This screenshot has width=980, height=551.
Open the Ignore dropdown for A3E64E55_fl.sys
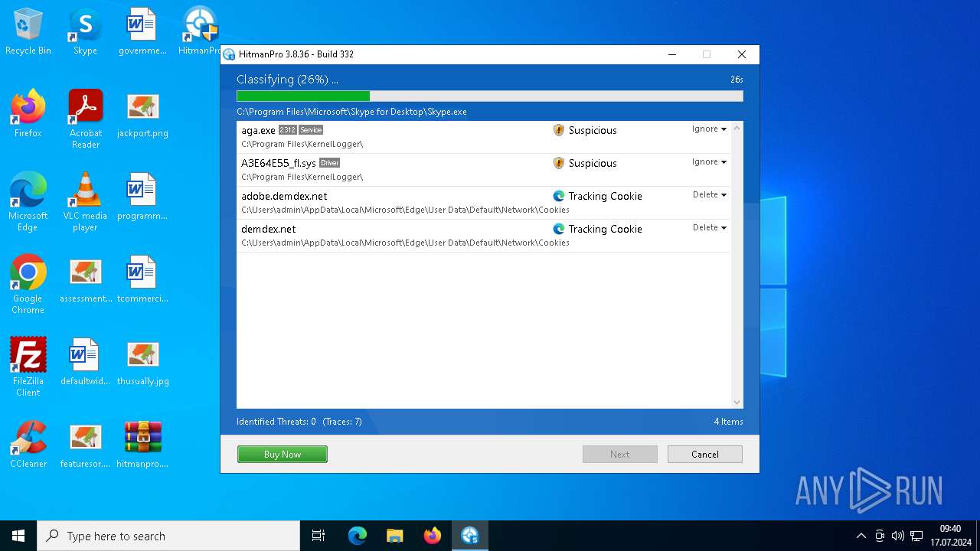(709, 161)
